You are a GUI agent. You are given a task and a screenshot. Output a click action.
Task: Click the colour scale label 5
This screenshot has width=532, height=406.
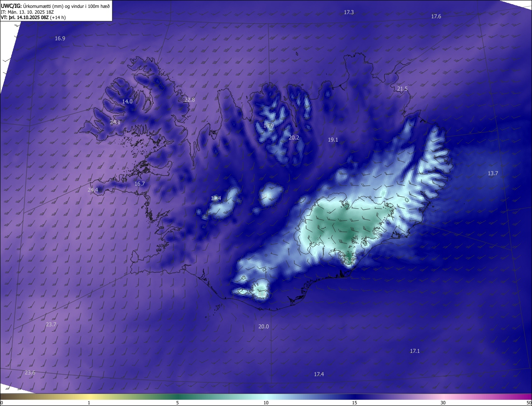177,403
